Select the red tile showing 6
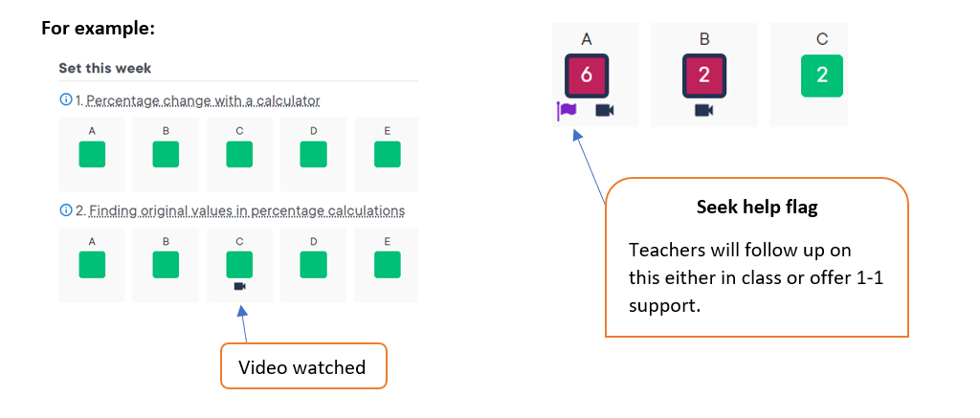Viewport: 980px width, 418px height. pyautogui.click(x=587, y=76)
